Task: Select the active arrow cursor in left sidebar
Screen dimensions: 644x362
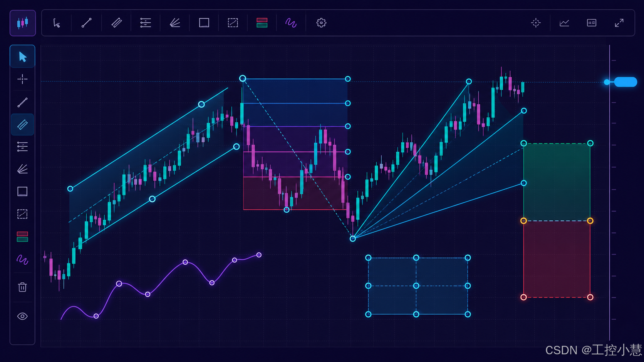Action: [22, 57]
